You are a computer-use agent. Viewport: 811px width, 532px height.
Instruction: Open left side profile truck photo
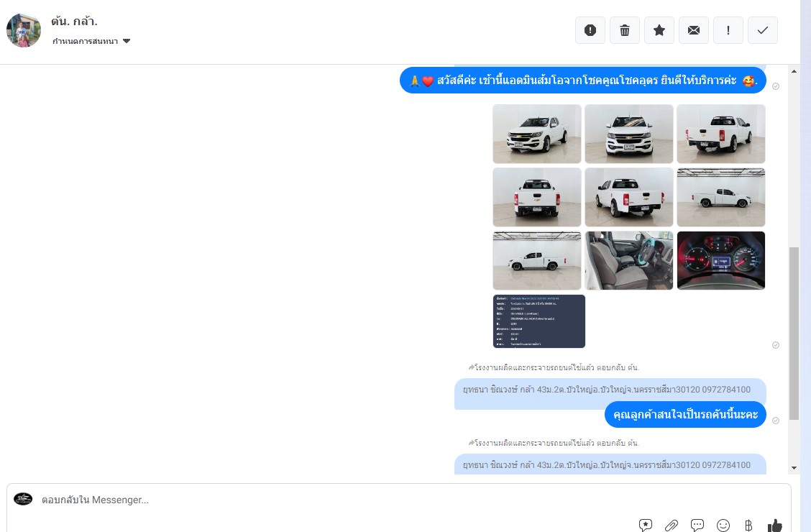point(537,260)
